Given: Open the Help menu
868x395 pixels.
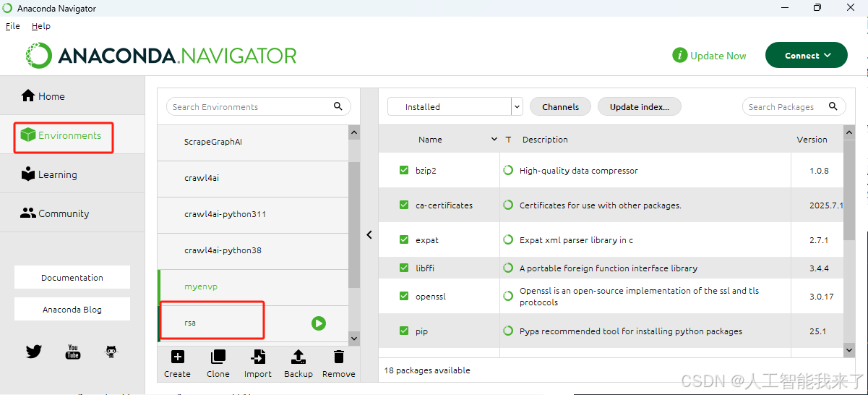Looking at the screenshot, I should pos(41,26).
